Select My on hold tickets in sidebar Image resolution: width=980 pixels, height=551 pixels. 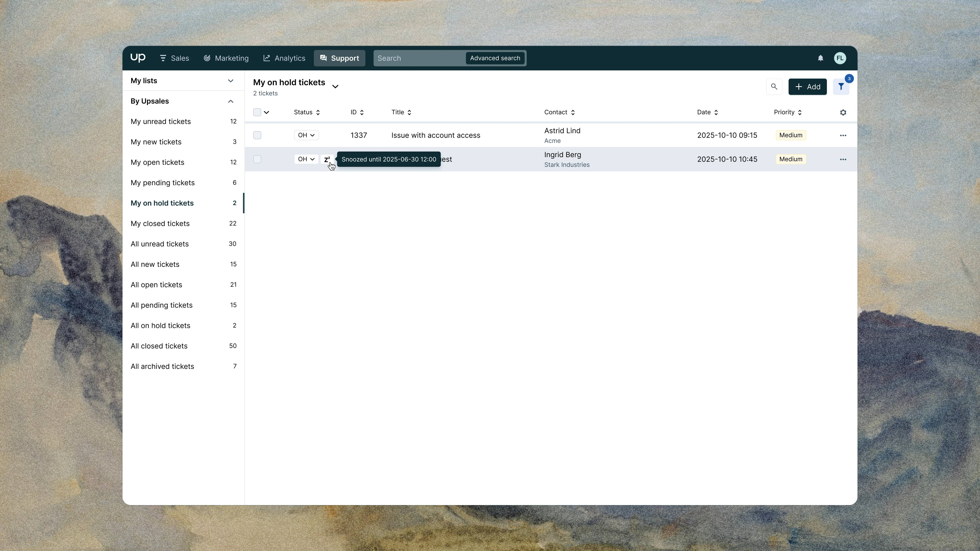click(183, 203)
